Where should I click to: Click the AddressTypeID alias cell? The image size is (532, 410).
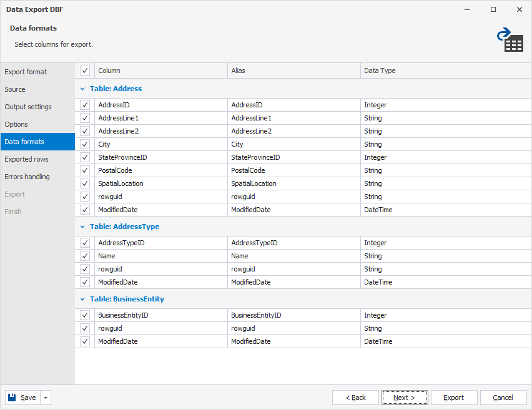[x=294, y=243]
